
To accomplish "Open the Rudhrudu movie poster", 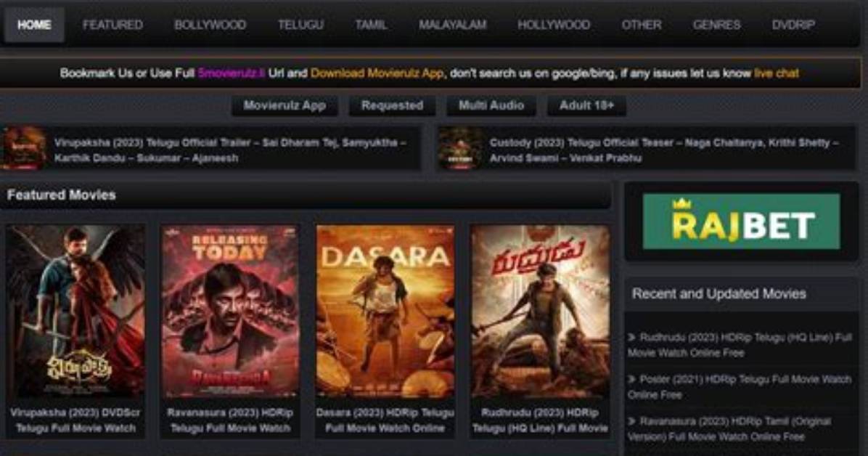I will (x=540, y=312).
